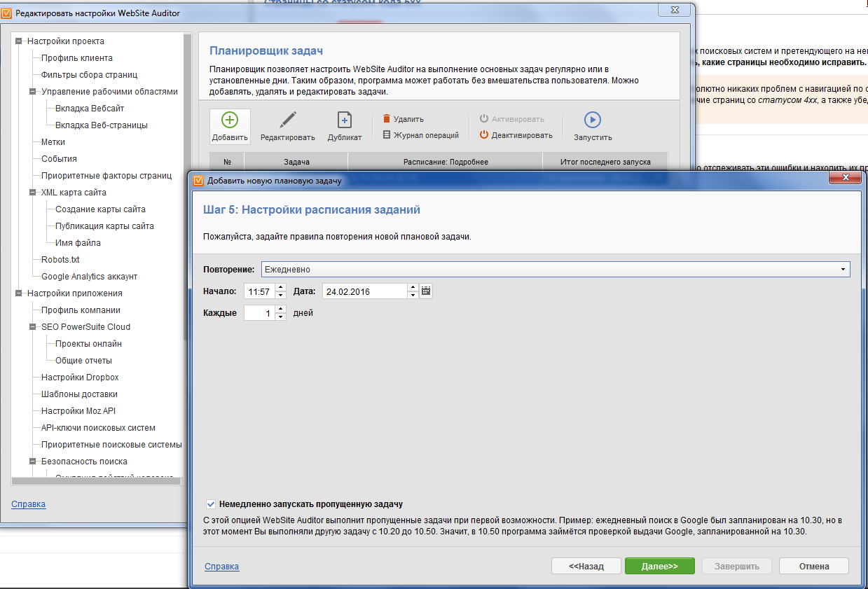This screenshot has height=589, width=868.
Task: Select Метки in the settings tree
Action: coord(53,142)
